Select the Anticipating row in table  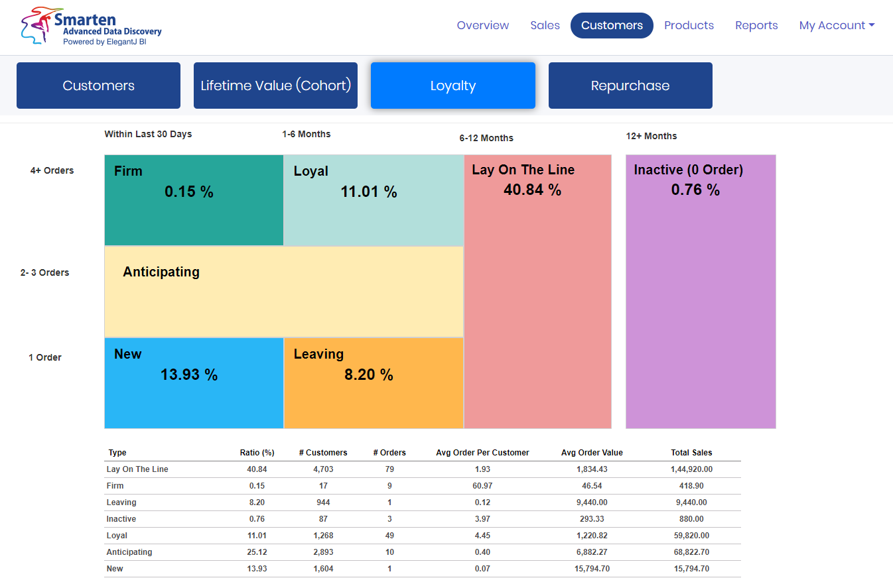point(423,552)
